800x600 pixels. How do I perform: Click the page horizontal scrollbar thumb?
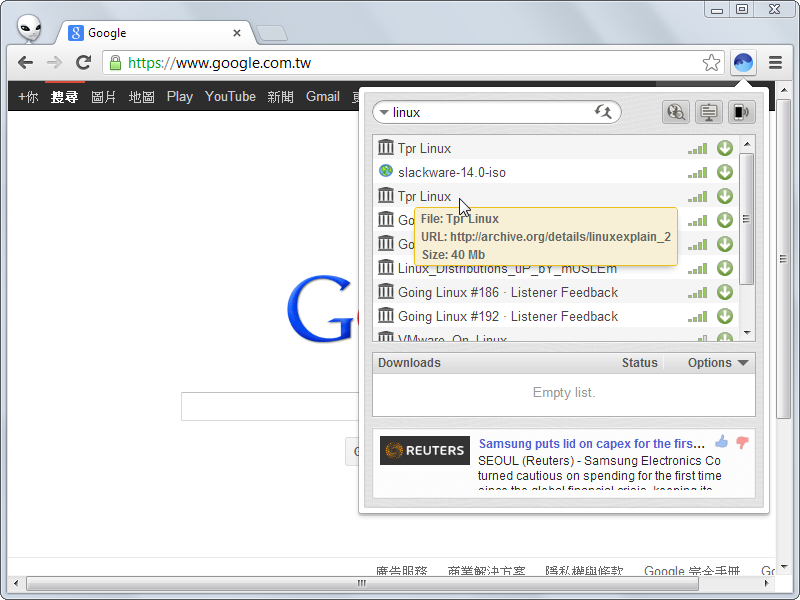click(361, 583)
